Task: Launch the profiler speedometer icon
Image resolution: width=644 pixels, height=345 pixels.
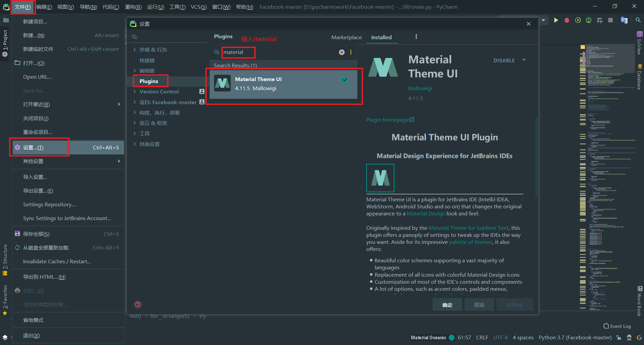Action: (x=589, y=20)
